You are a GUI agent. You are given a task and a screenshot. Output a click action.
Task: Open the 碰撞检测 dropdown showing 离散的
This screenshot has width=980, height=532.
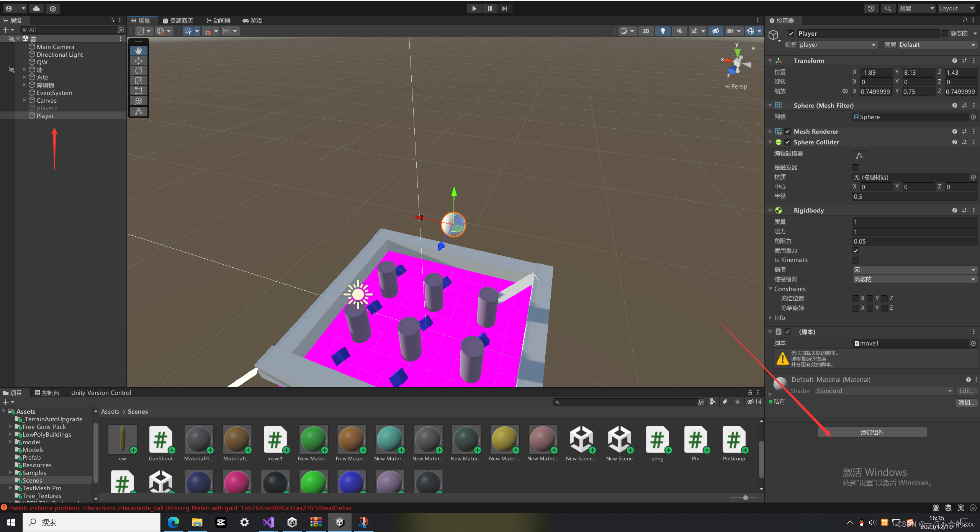click(914, 279)
